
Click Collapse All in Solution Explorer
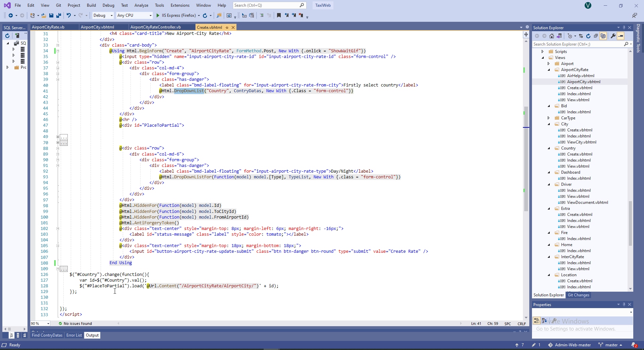click(596, 36)
